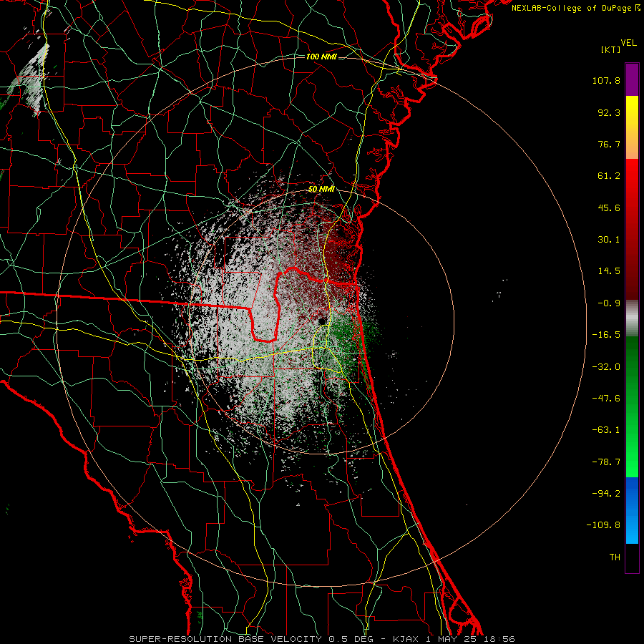Click the -0.9 legend value
This screenshot has height=644, width=644.
click(609, 303)
